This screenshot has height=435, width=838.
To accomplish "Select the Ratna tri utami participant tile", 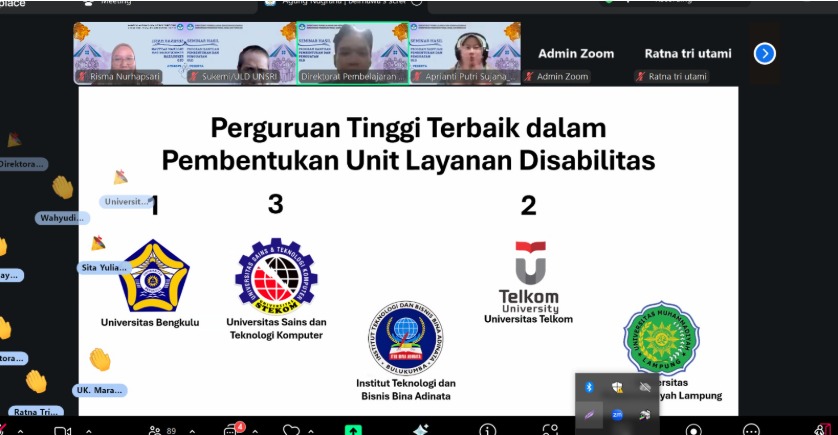I will pyautogui.click(x=688, y=53).
